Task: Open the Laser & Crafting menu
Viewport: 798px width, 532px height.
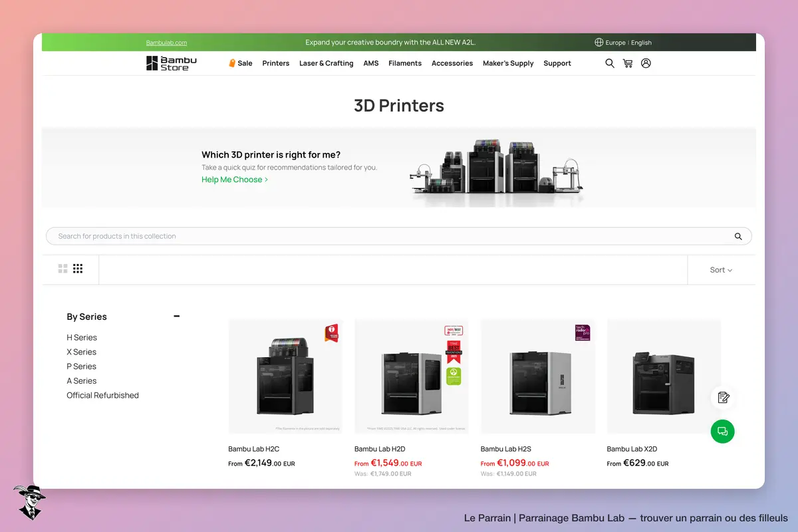Action: 326,63
